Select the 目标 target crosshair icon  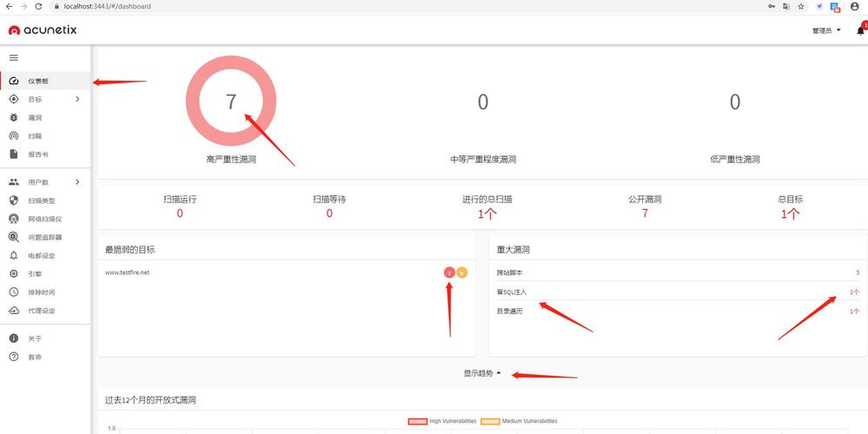pyautogui.click(x=14, y=100)
